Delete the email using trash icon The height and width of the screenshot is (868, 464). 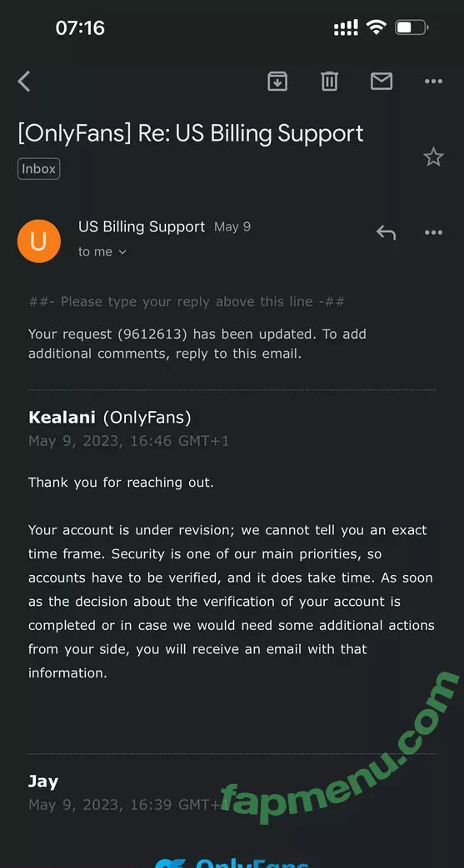coord(329,82)
